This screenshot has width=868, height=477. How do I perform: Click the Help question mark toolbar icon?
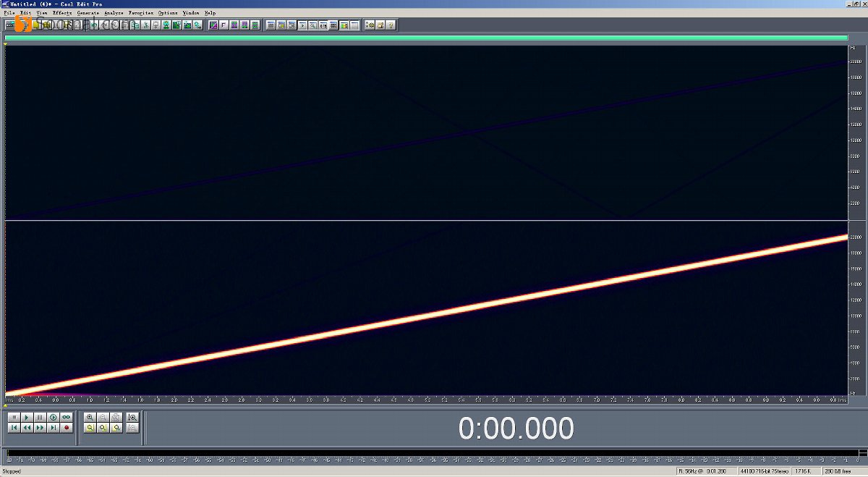pos(391,25)
